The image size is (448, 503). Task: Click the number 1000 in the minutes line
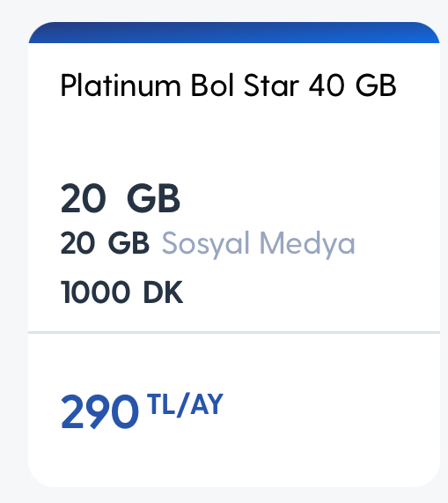click(x=95, y=292)
